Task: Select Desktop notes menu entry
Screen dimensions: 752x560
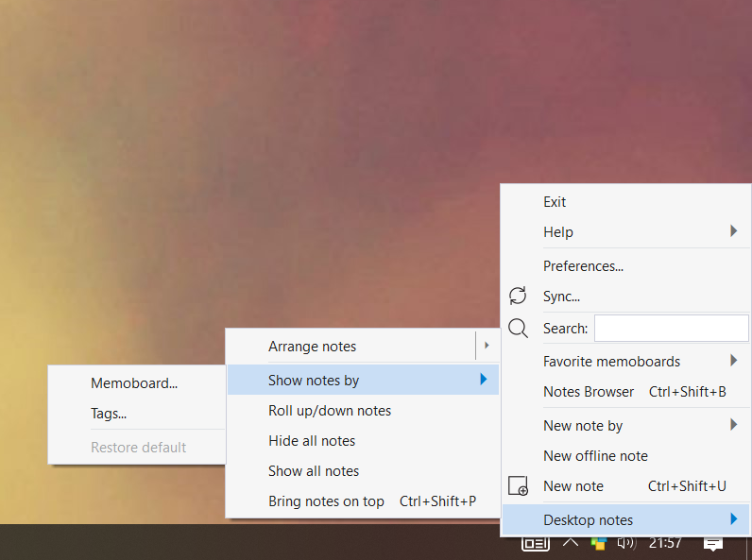Action: (x=625, y=519)
